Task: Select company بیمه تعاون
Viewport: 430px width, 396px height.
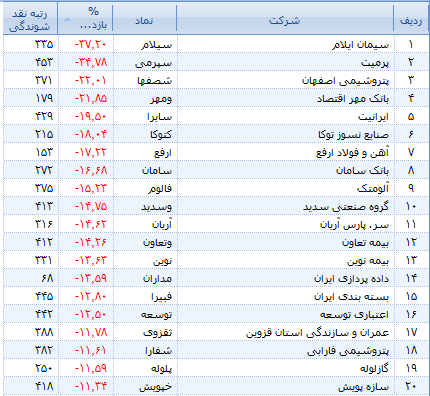Action: click(x=365, y=243)
